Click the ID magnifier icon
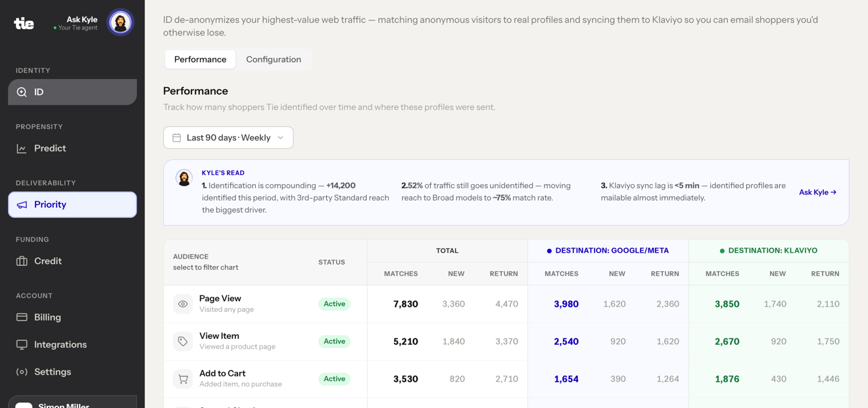 pyautogui.click(x=22, y=92)
